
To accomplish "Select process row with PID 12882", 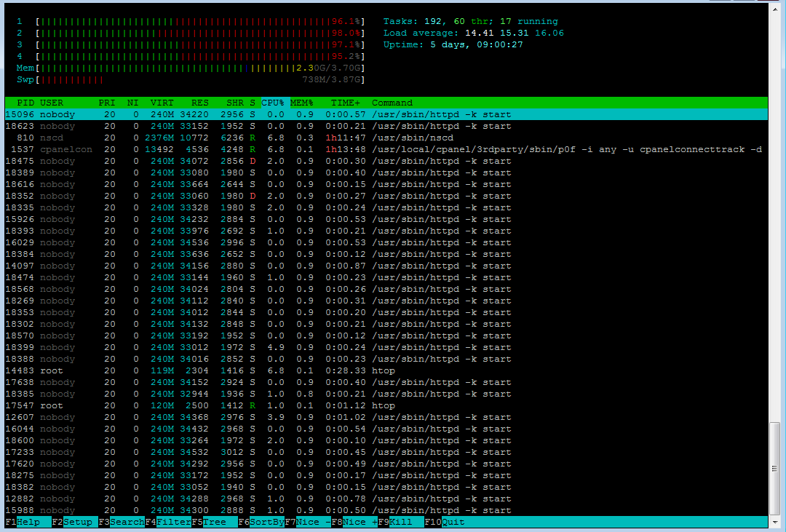I will click(386, 499).
